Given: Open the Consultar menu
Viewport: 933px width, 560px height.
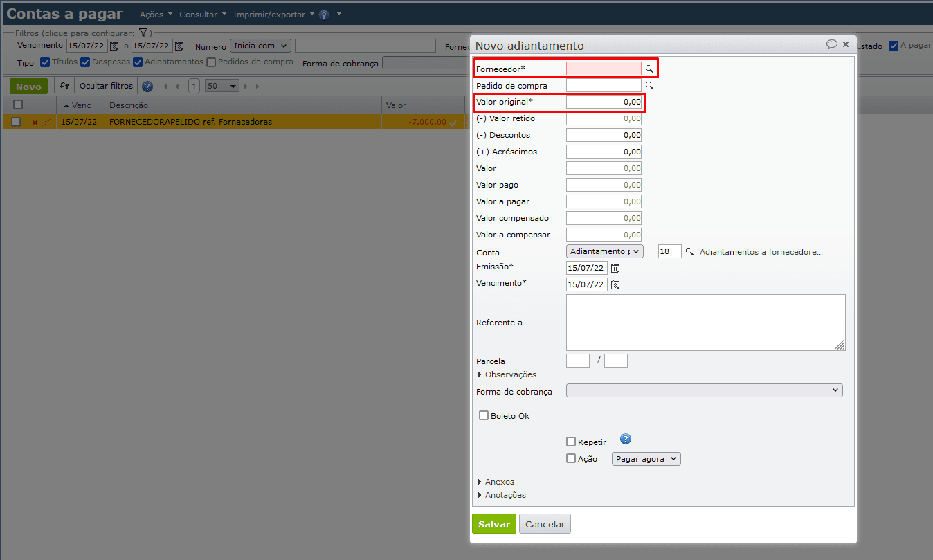Looking at the screenshot, I should click(203, 15).
